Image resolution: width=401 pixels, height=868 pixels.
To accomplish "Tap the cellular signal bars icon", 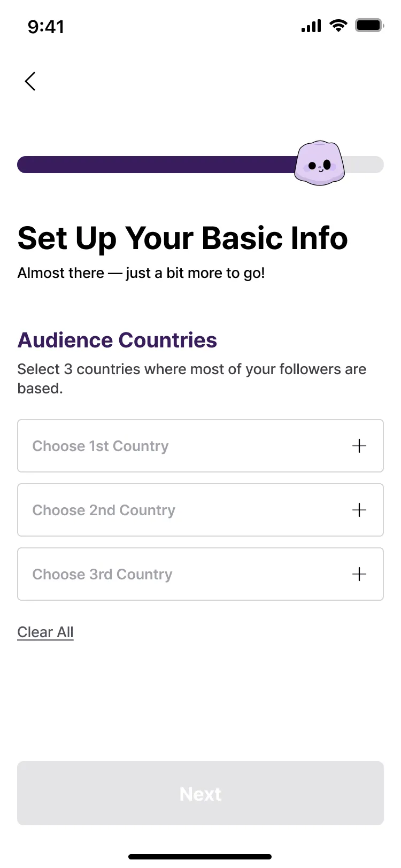I will tap(311, 26).
